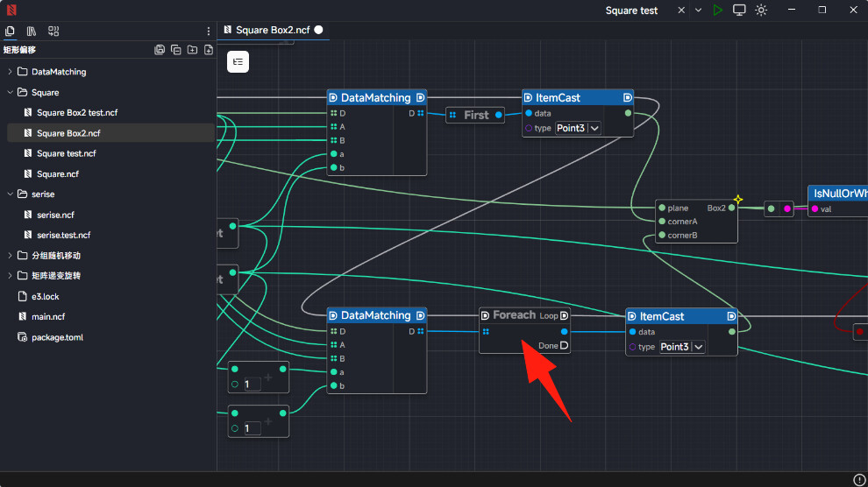Click the collapse all icon in explorer header

pyautogui.click(x=175, y=50)
